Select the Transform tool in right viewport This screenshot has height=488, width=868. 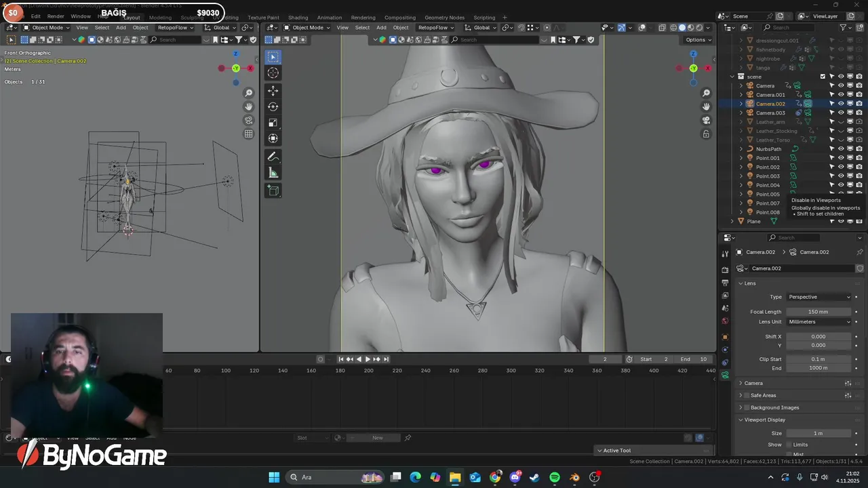click(273, 139)
